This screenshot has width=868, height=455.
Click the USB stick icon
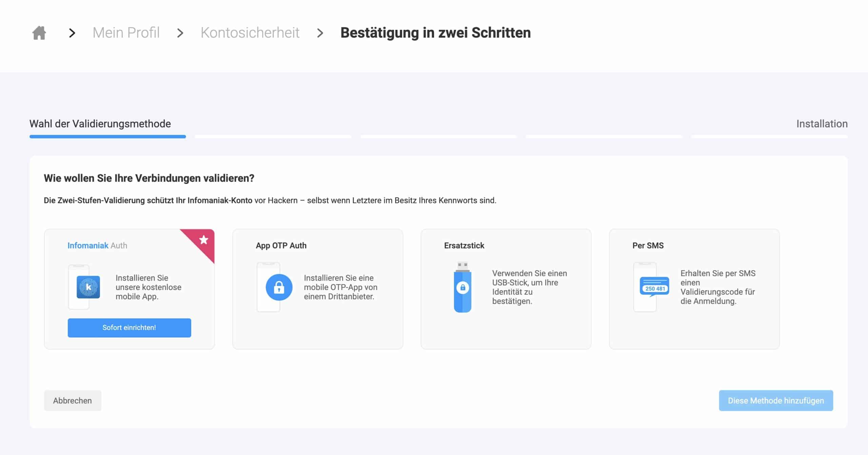pos(462,287)
